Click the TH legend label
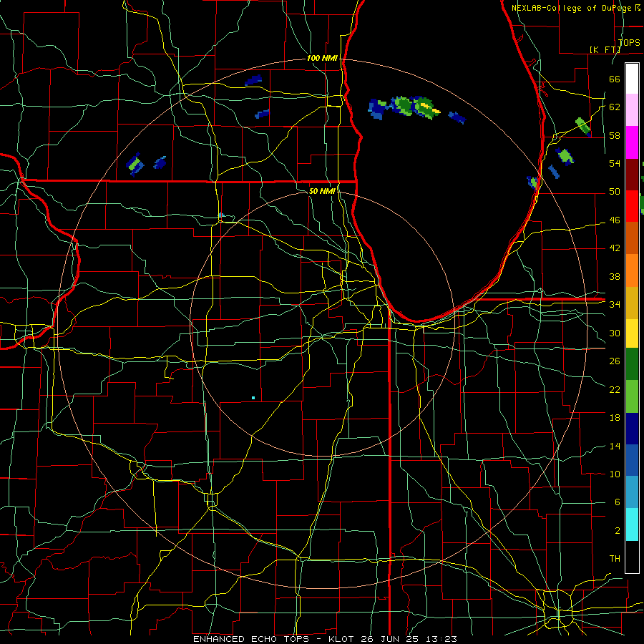The height and width of the screenshot is (644, 644). [x=615, y=559]
